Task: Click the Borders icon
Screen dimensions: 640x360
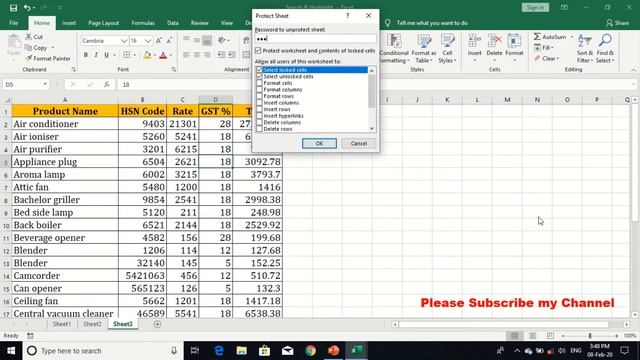Action: 127,55
